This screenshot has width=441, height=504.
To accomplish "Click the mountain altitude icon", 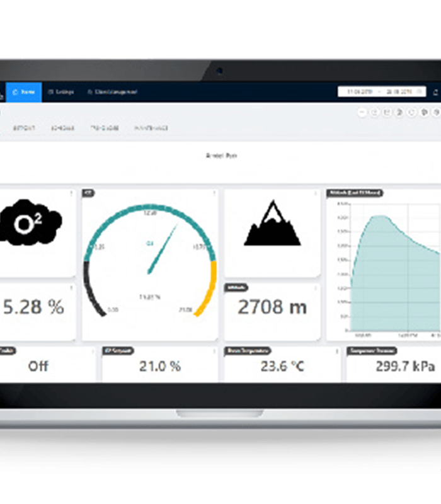I will click(x=272, y=224).
